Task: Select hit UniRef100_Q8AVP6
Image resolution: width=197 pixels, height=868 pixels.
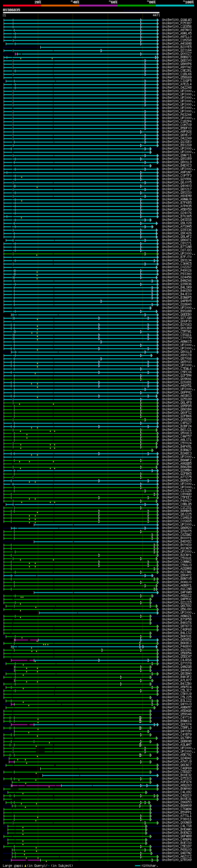Action: pyautogui.click(x=177, y=64)
